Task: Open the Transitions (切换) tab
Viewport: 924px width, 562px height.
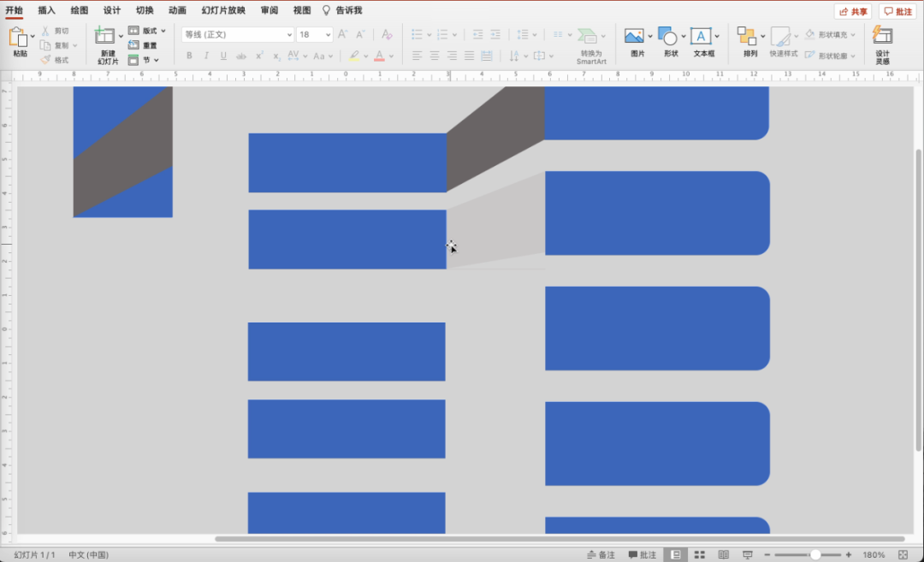Action: tap(145, 10)
